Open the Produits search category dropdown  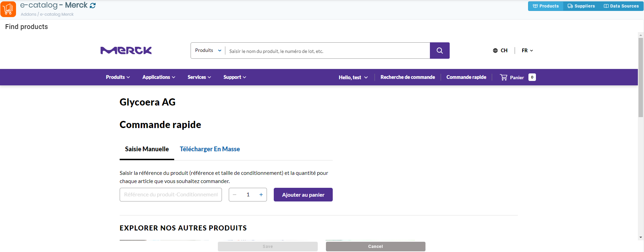click(x=208, y=51)
